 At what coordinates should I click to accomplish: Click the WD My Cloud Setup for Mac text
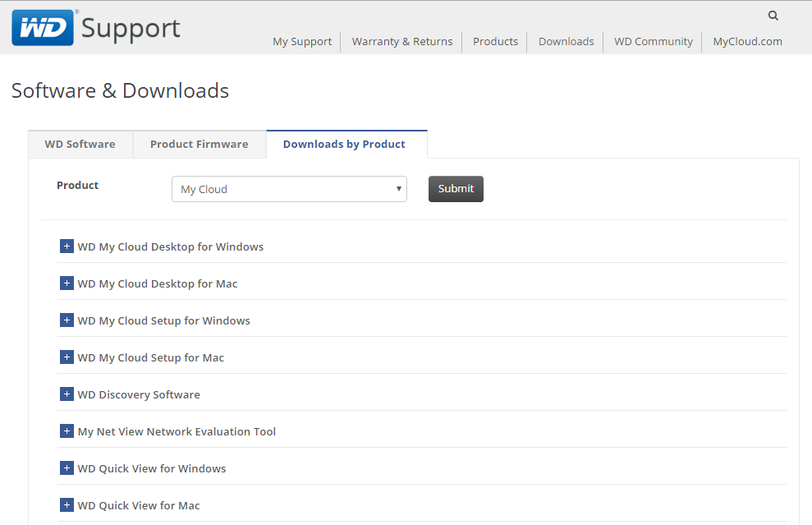151,357
